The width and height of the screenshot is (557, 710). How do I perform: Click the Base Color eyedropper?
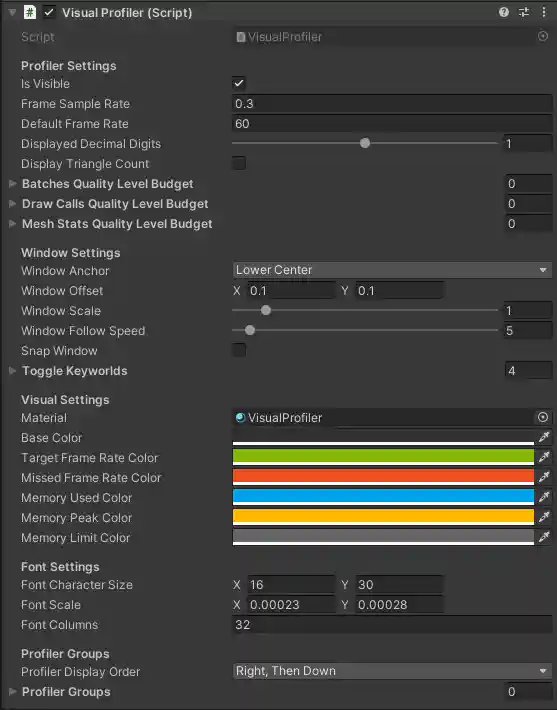(x=544, y=437)
